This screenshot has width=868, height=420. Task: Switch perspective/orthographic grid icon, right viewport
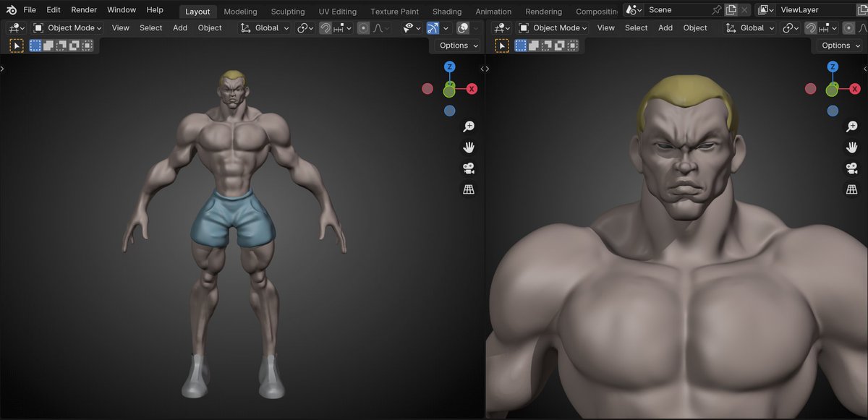(852, 189)
